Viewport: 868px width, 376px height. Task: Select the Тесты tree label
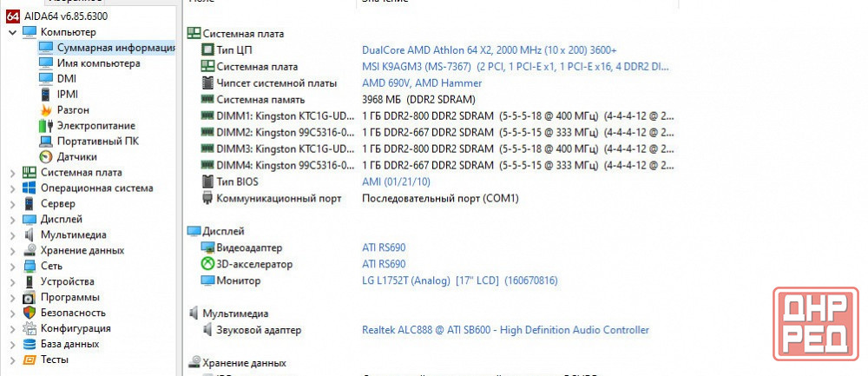pyautogui.click(x=55, y=360)
